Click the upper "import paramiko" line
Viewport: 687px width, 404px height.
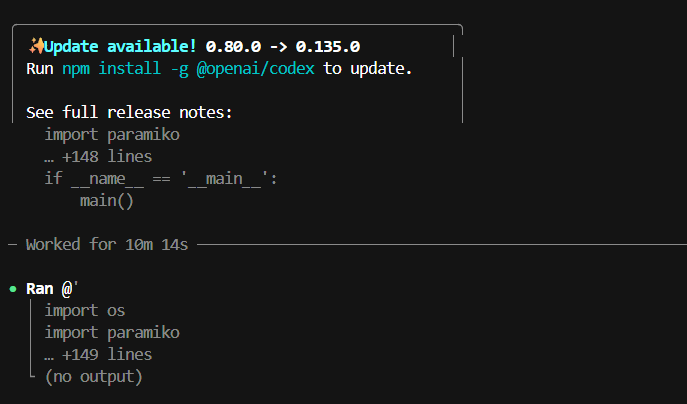coord(112,135)
